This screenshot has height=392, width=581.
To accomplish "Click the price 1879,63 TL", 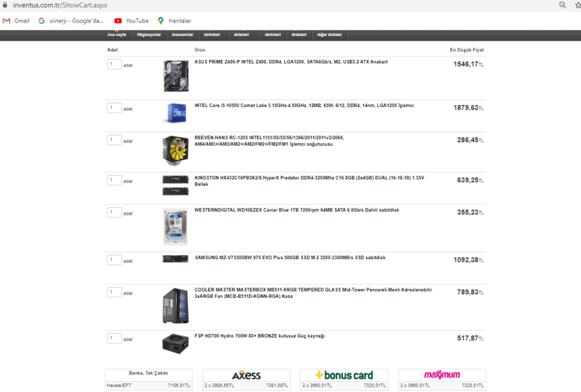I will coord(469,108).
